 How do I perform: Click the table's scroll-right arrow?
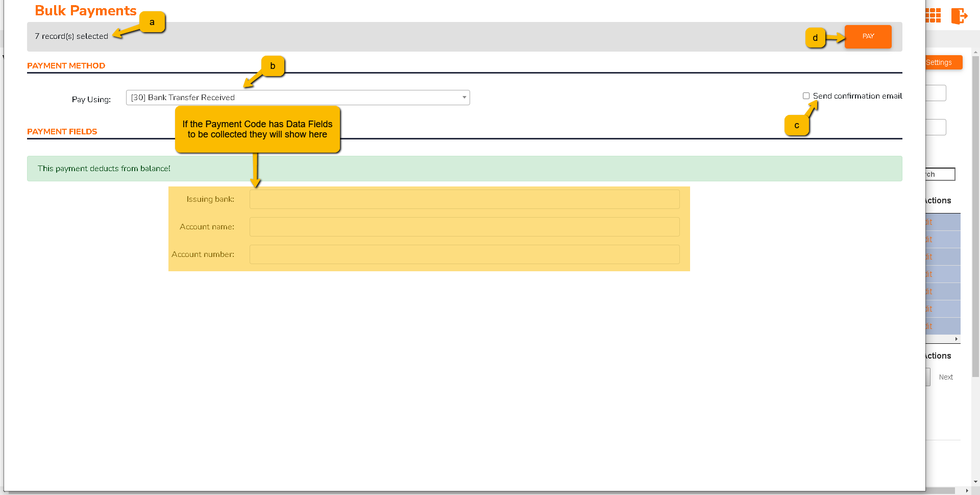click(x=956, y=339)
